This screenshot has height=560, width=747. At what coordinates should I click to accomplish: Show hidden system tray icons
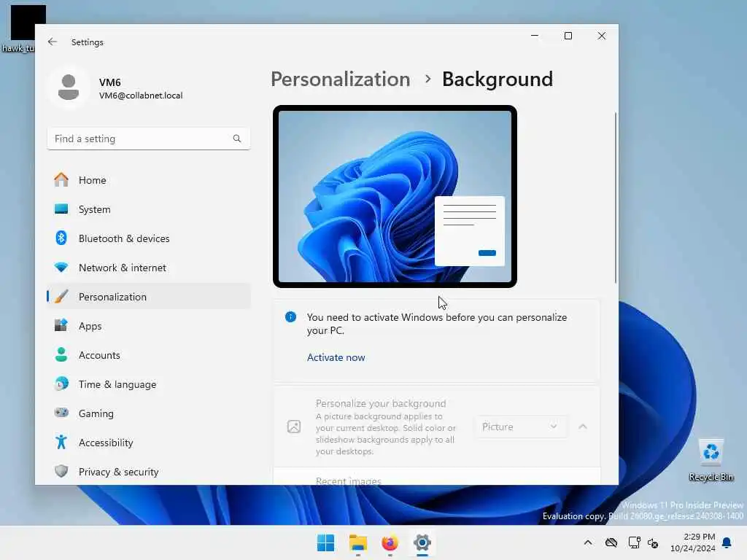tap(588, 542)
